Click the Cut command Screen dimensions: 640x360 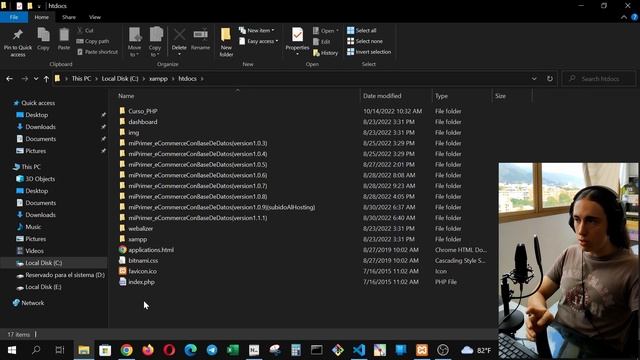pos(85,31)
